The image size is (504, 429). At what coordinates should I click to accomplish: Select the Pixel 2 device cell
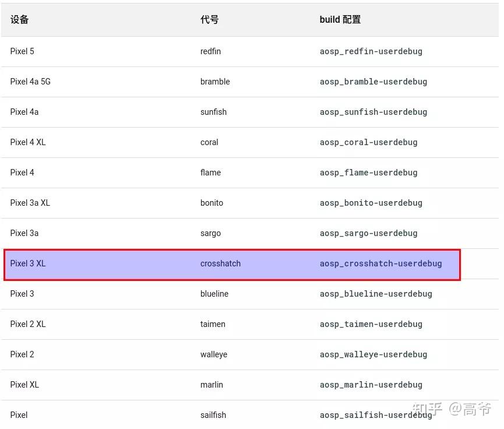click(22, 354)
